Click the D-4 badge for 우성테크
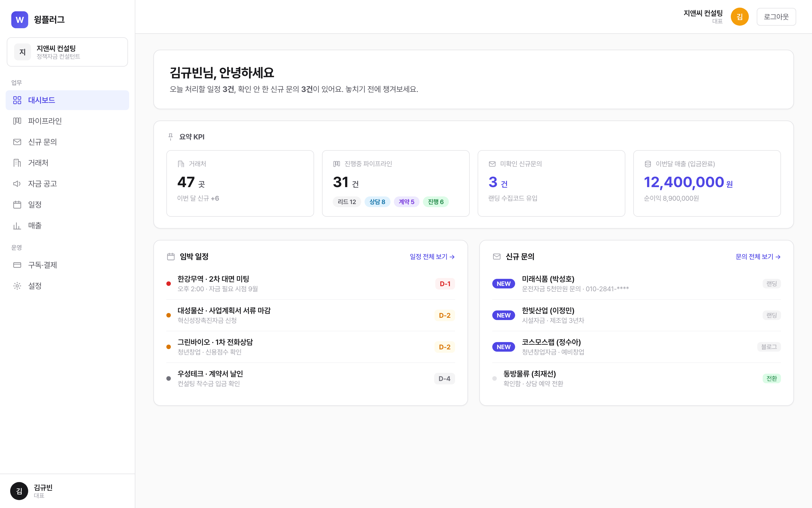This screenshot has width=812, height=508. (444, 379)
